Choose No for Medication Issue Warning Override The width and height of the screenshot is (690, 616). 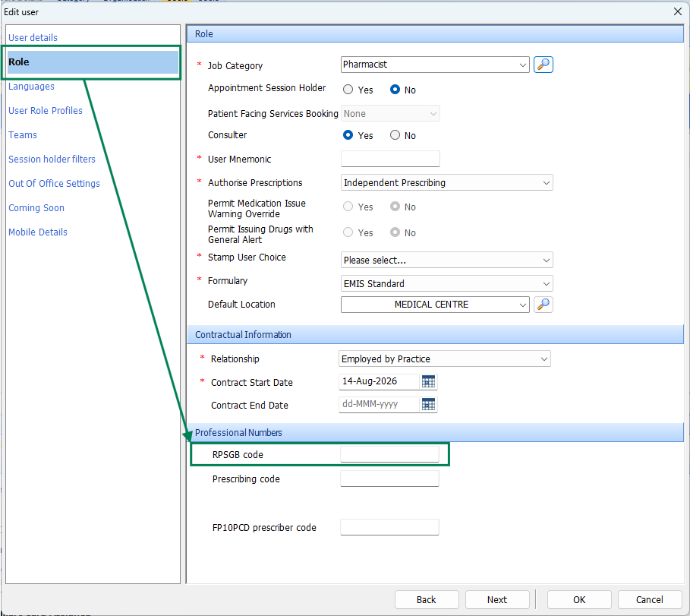[395, 207]
